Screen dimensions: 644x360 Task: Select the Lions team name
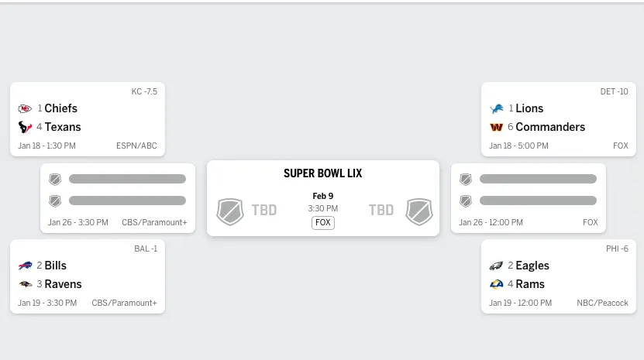pos(529,108)
